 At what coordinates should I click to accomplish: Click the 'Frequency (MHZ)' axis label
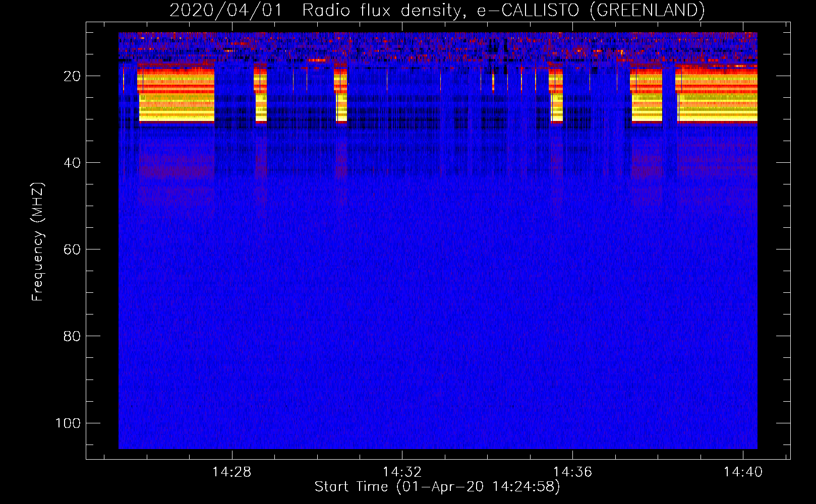coord(38,242)
